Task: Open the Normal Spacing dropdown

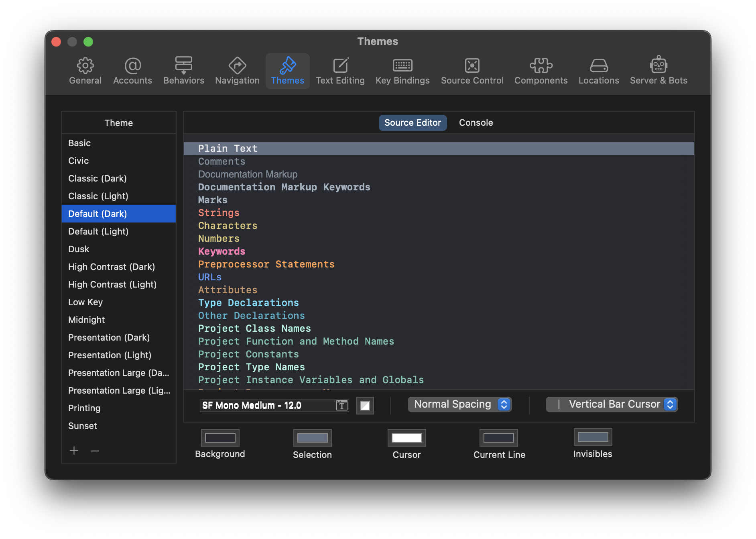Action: (x=459, y=404)
